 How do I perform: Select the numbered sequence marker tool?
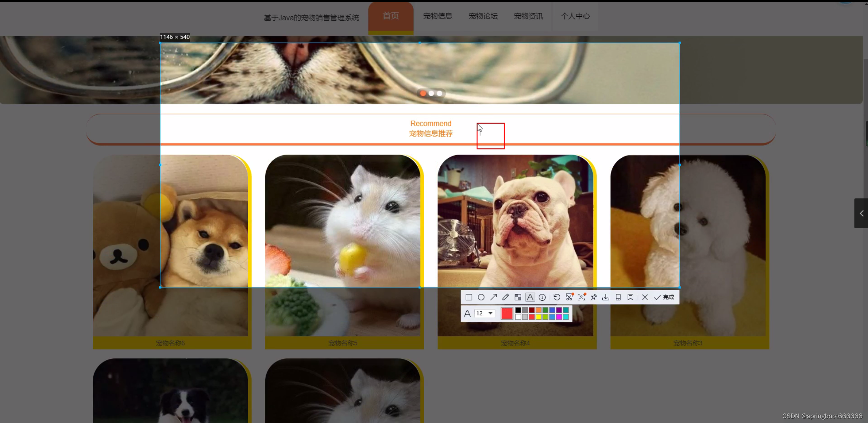(542, 297)
